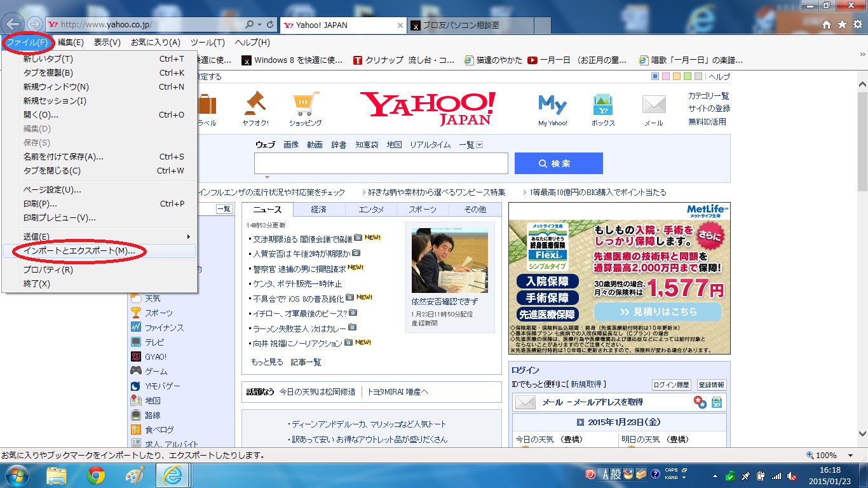The width and height of the screenshot is (868, 488).
Task: Open the Yahoo Auctions (ヤフオク!) gavel icon
Action: point(255,103)
